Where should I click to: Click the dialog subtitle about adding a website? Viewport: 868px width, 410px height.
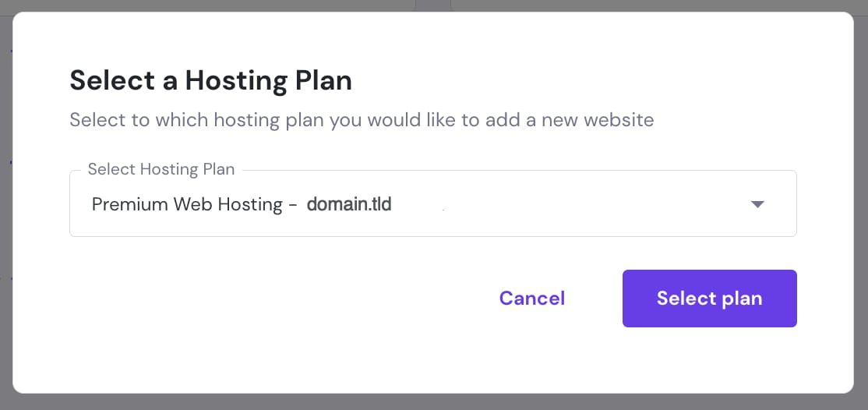click(361, 120)
